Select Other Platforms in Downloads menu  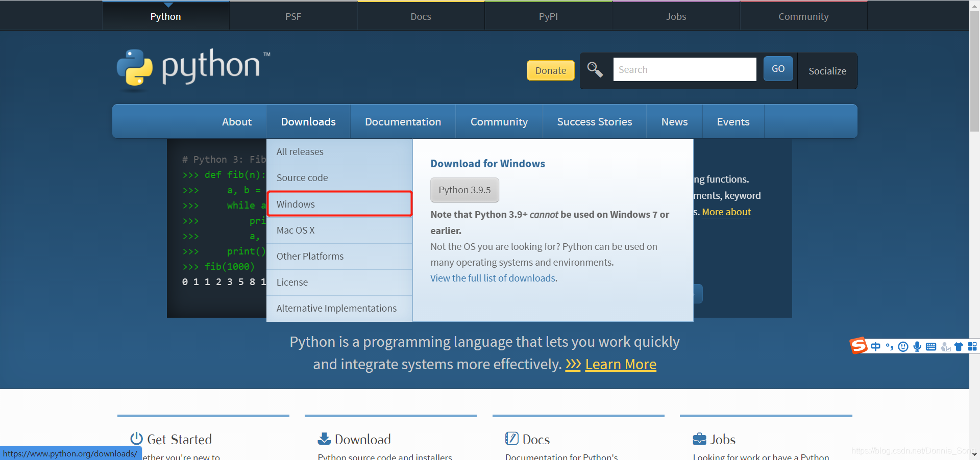[x=339, y=256]
